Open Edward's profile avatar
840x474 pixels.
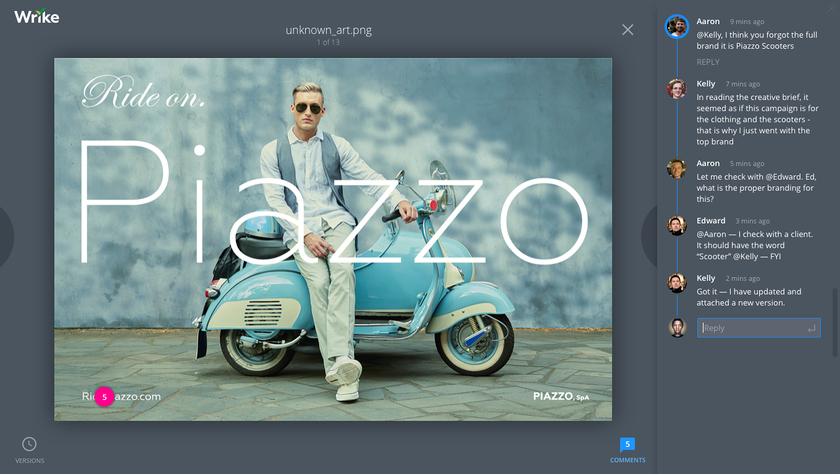click(677, 226)
